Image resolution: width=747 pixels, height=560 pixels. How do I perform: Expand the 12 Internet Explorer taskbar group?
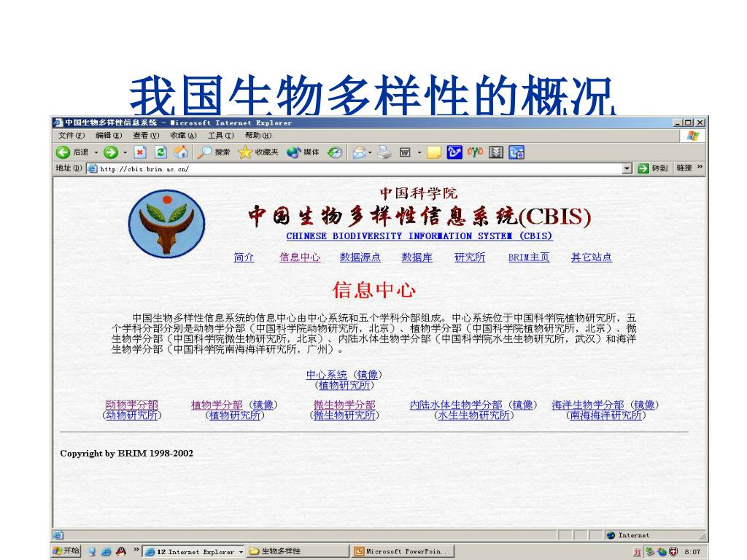[x=241, y=552]
